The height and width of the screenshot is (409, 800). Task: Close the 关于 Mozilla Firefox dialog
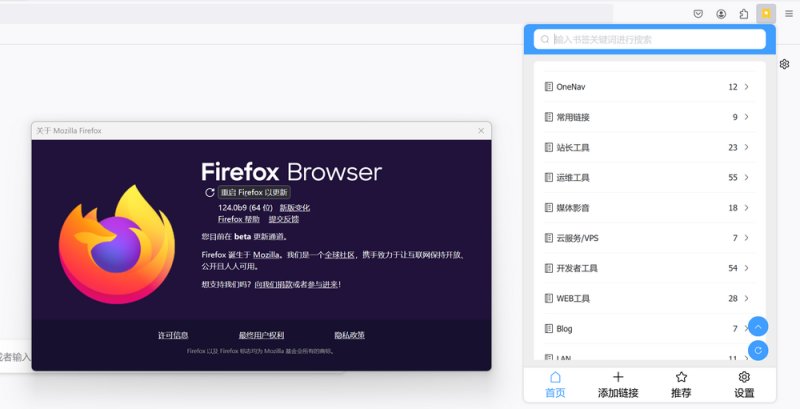coord(481,131)
